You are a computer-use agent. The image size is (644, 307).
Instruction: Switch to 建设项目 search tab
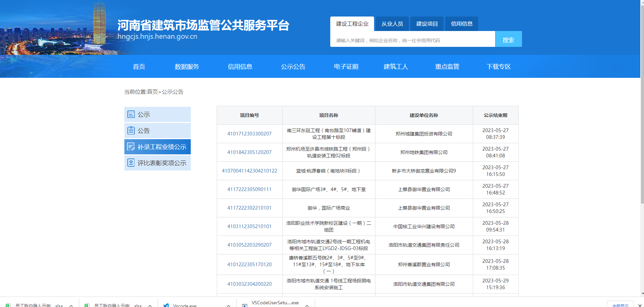(x=427, y=24)
